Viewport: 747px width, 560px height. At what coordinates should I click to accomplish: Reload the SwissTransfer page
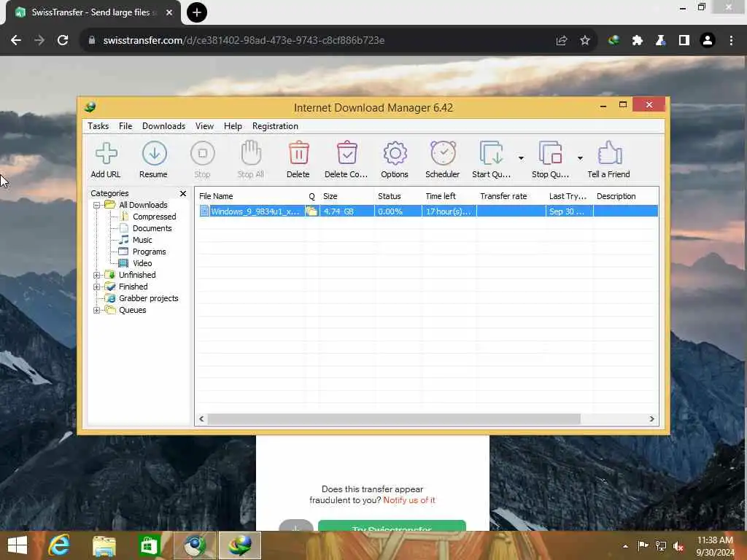coord(63,41)
